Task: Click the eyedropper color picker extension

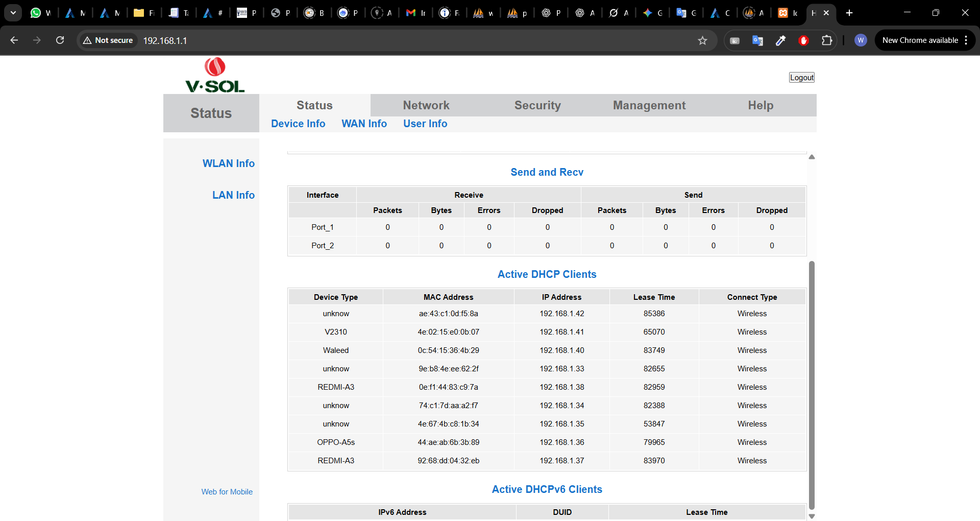Action: point(780,40)
